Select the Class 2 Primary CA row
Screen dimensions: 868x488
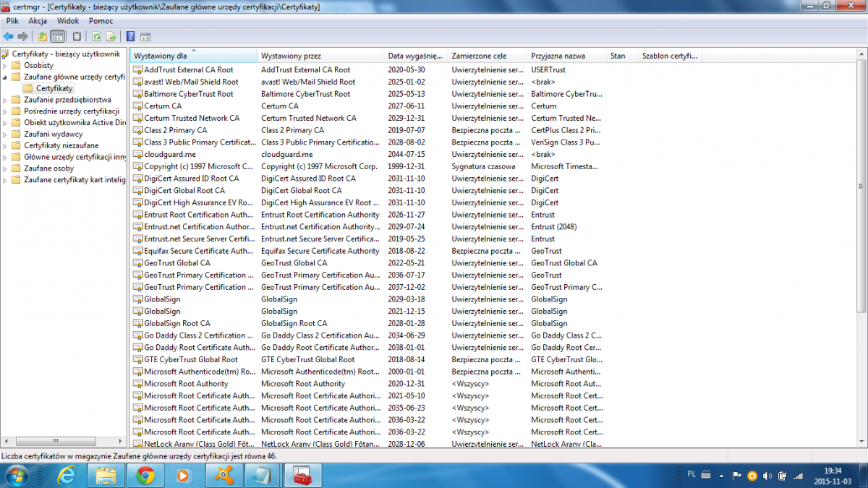493,130
